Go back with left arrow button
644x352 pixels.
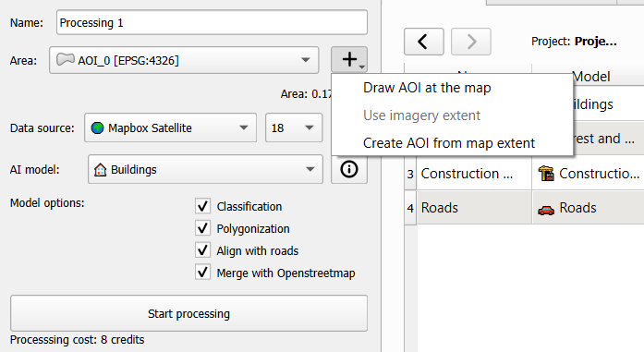[424, 42]
